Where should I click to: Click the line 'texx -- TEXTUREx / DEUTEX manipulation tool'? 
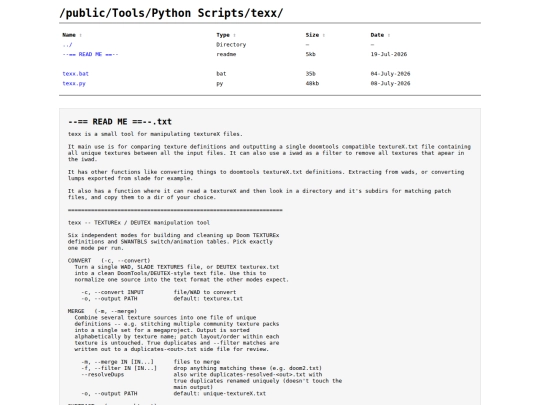(x=139, y=223)
